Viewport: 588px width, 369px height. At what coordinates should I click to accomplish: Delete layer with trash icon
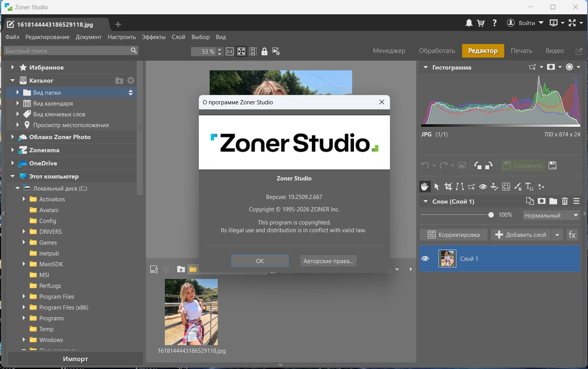point(565,201)
